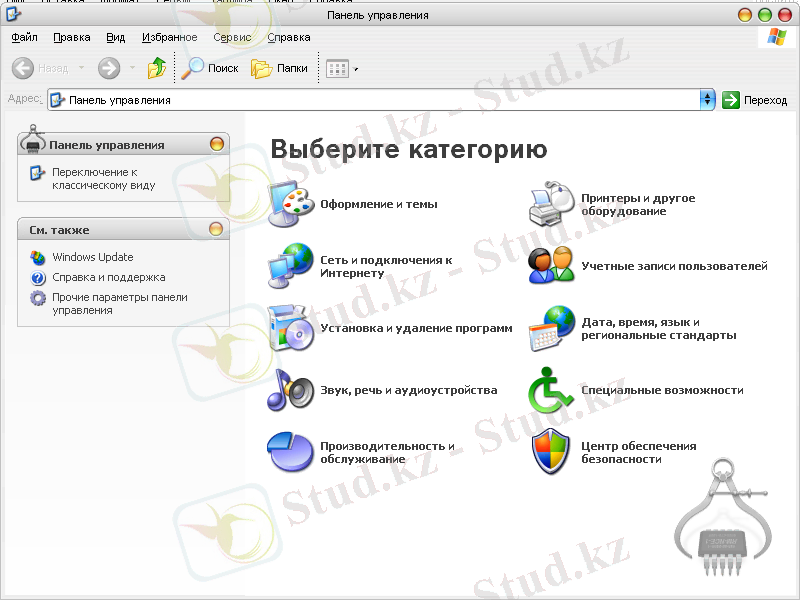Open the Forward button history dropdown
Image resolution: width=800 pixels, height=600 pixels.
(x=133, y=68)
